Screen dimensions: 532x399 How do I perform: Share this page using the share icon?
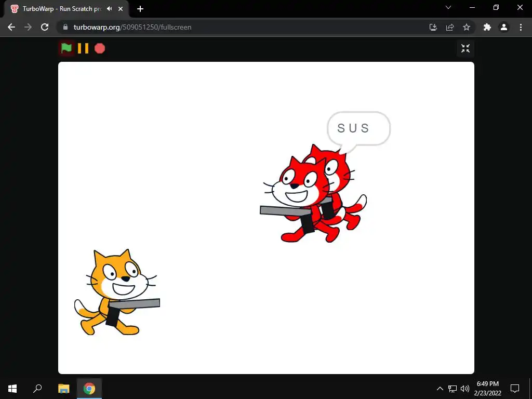click(x=450, y=27)
